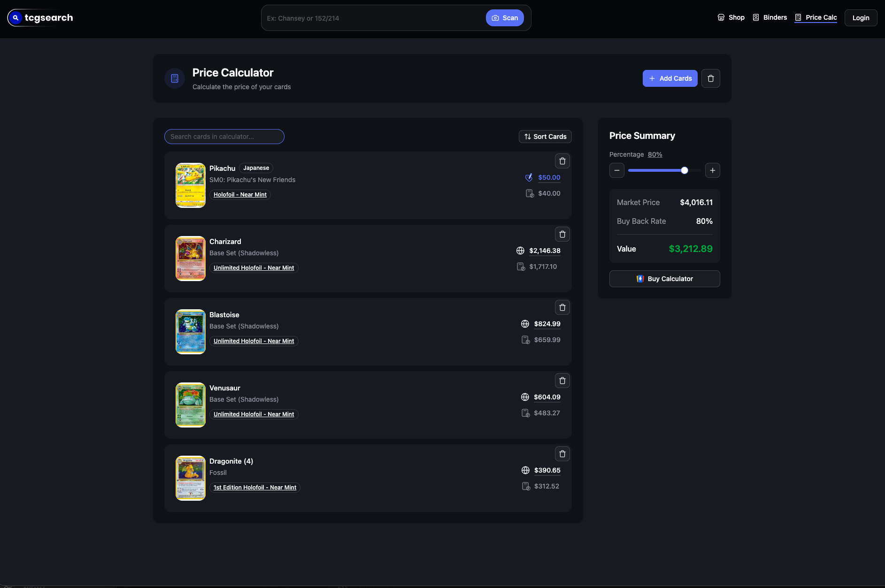Click the globe icon beside $604.09
This screenshot has width=885, height=588.
[525, 397]
